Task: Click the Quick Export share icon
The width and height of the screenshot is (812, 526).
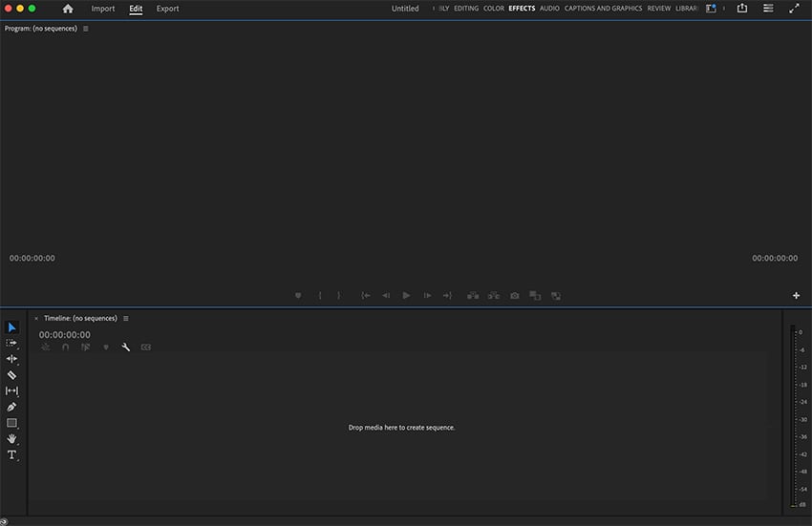Action: coord(742,9)
